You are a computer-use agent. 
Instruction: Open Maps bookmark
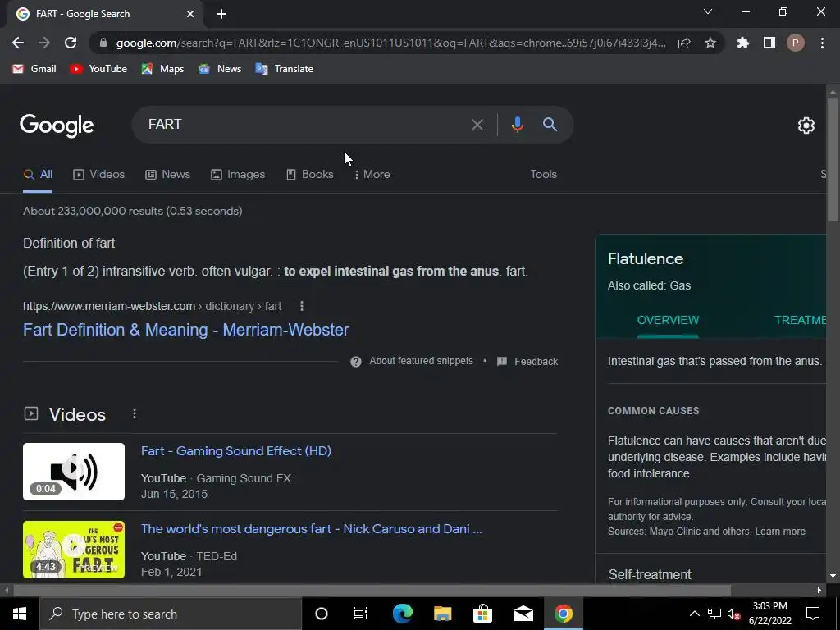tap(163, 69)
